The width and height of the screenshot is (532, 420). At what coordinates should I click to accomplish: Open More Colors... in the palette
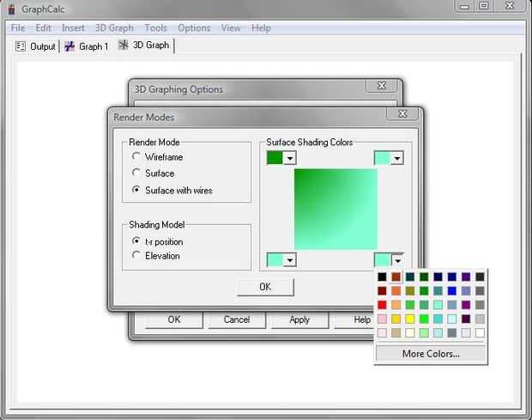point(431,354)
